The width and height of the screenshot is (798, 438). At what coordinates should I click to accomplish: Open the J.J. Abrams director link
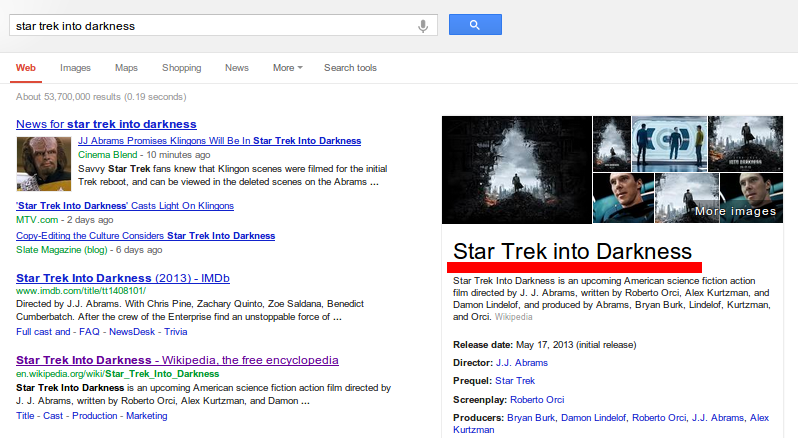click(x=520, y=363)
